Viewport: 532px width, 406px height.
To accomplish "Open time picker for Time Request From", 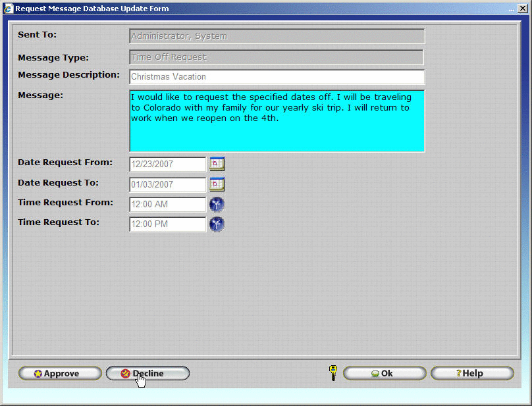I will pos(217,205).
